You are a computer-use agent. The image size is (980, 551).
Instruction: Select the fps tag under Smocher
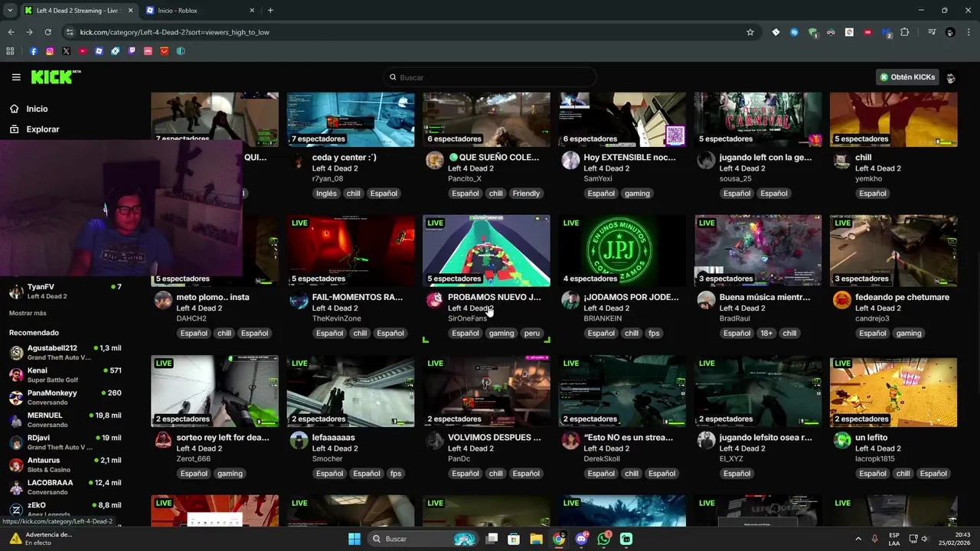click(x=396, y=474)
